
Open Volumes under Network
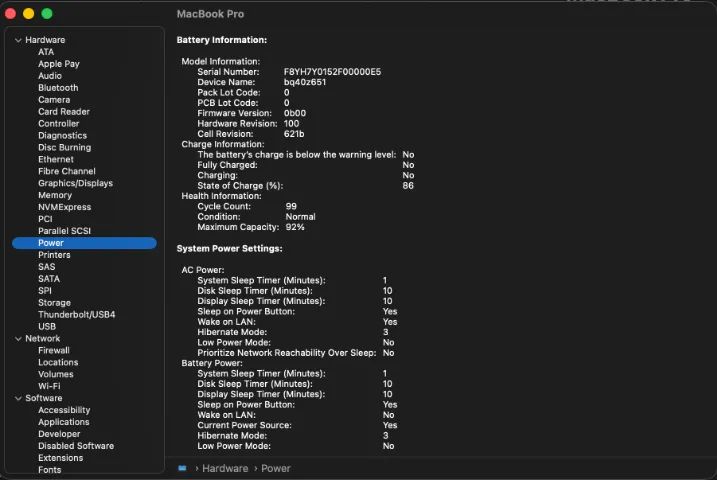pyautogui.click(x=56, y=374)
